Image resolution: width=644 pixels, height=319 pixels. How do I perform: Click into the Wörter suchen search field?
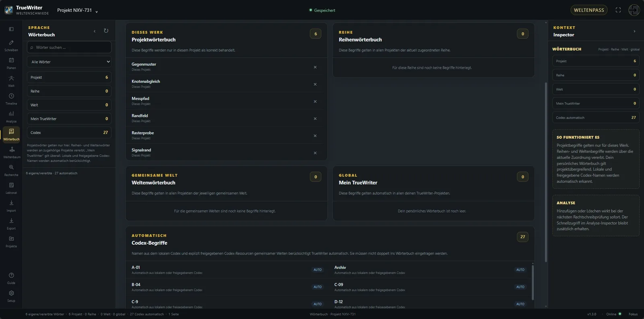(69, 47)
